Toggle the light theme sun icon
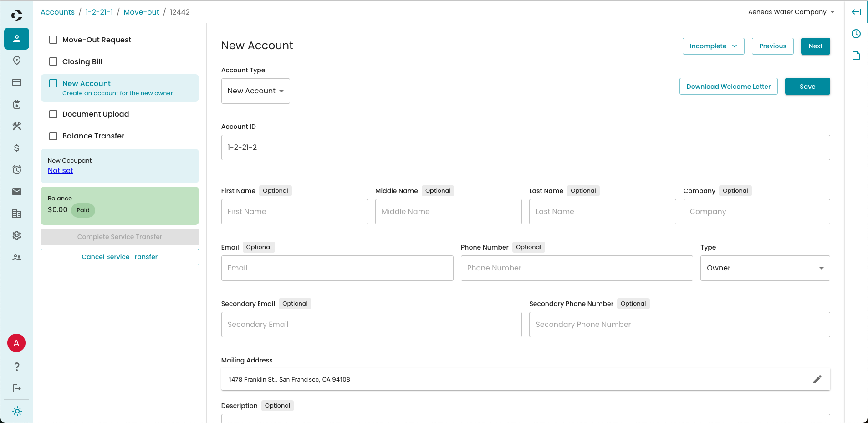This screenshot has width=868, height=423. 17,411
